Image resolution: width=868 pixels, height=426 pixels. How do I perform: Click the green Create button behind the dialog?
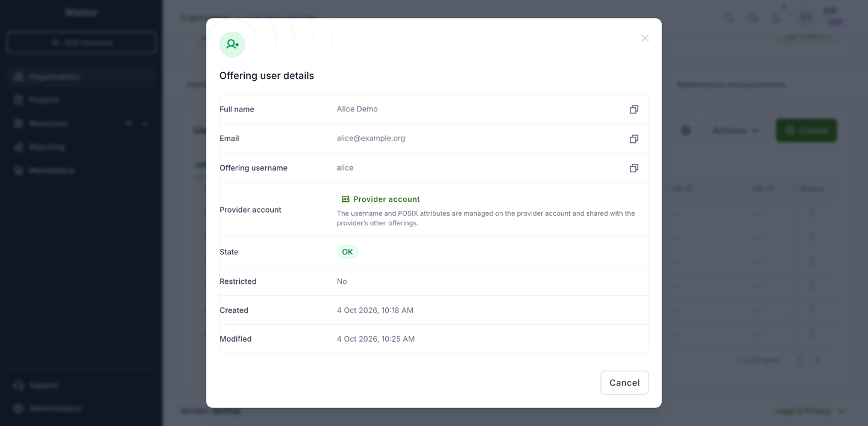tap(807, 131)
